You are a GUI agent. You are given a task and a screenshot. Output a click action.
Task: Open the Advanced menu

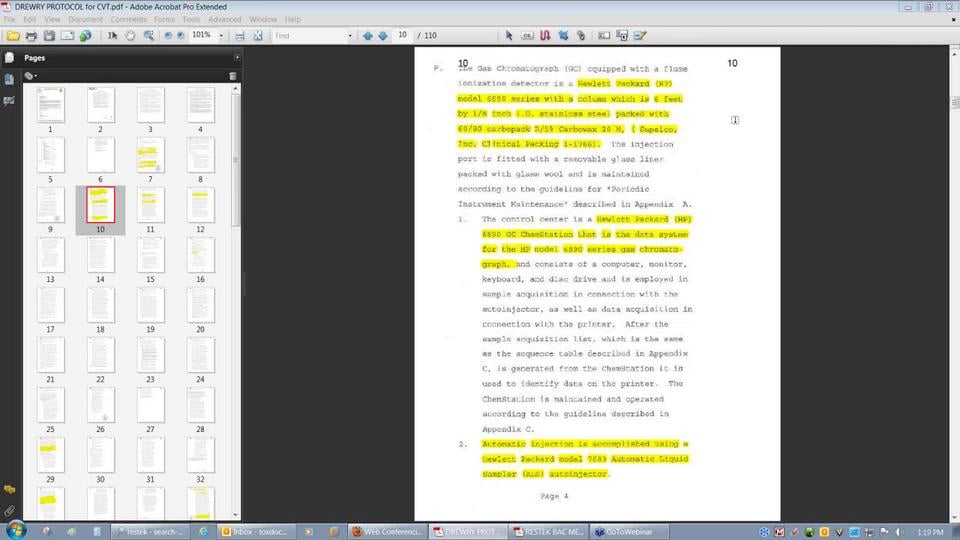(224, 20)
